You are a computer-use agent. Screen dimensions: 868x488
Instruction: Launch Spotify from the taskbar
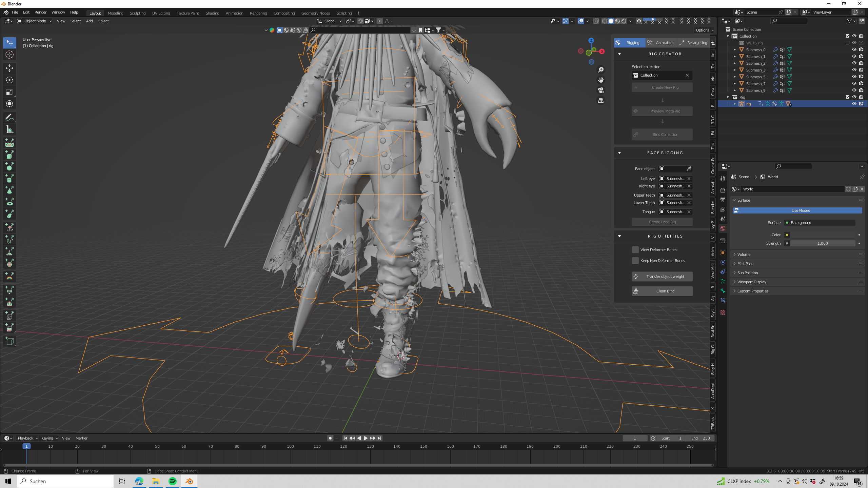(172, 481)
